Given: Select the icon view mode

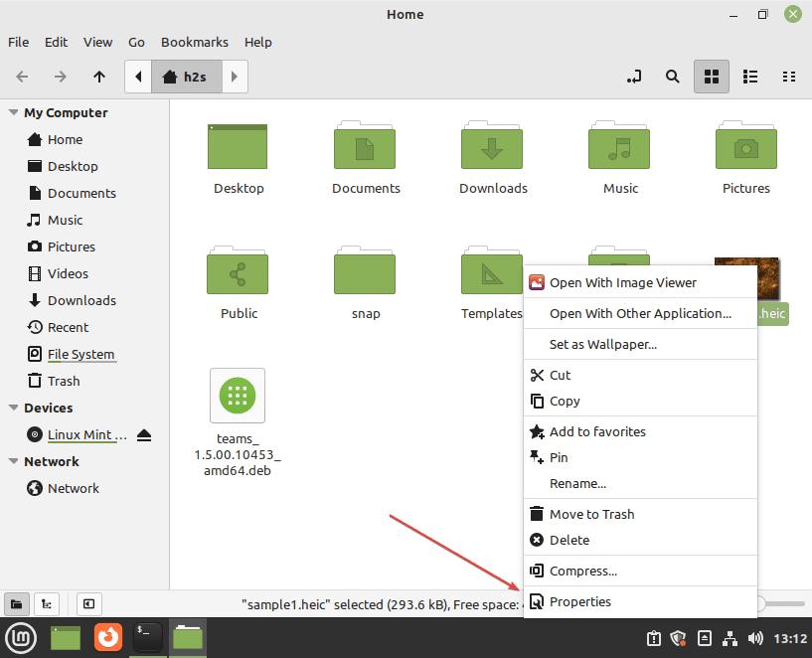Looking at the screenshot, I should coord(712,77).
